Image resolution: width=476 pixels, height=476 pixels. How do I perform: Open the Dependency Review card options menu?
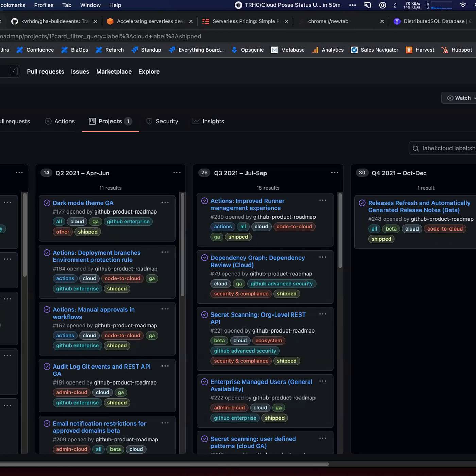pyautogui.click(x=323, y=257)
